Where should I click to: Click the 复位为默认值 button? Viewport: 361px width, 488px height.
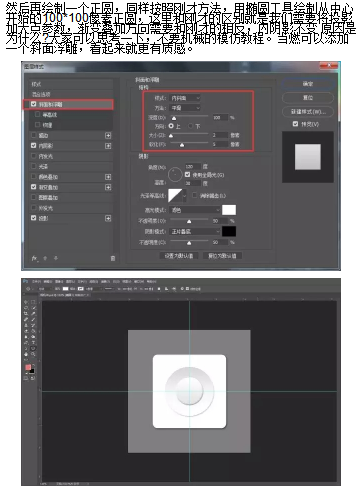[222, 256]
